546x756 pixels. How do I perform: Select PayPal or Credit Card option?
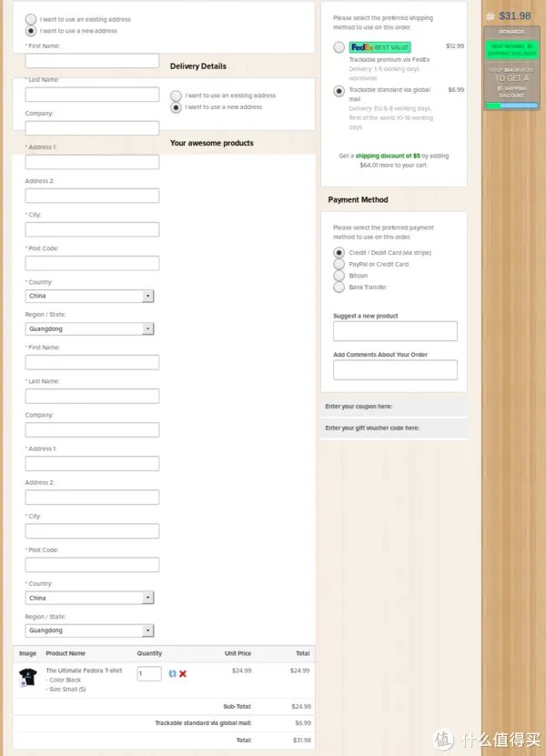[339, 264]
